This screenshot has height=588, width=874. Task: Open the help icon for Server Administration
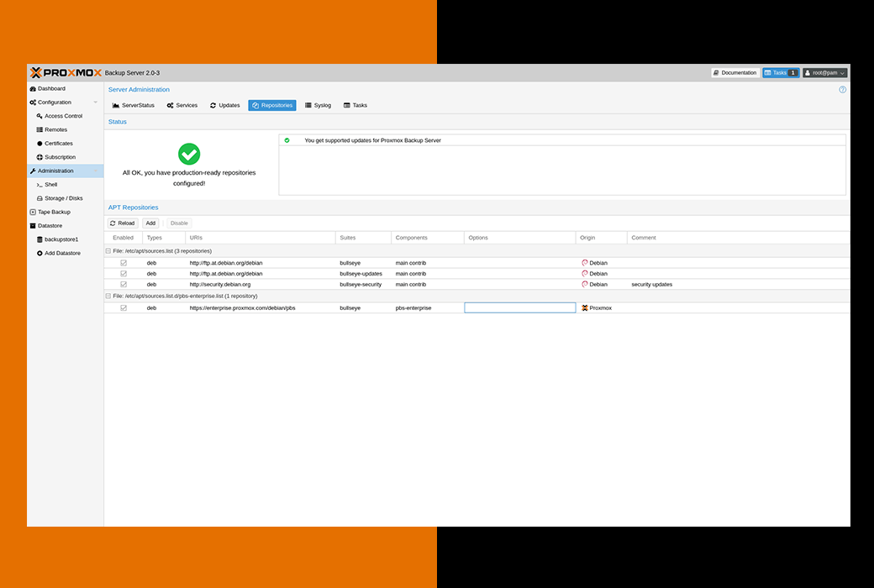point(842,90)
